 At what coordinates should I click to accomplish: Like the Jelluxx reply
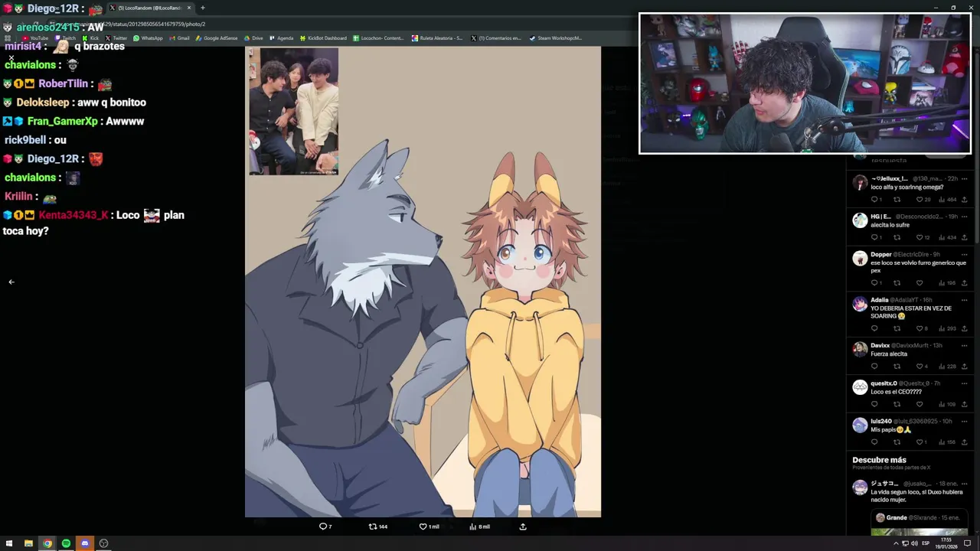[920, 200]
